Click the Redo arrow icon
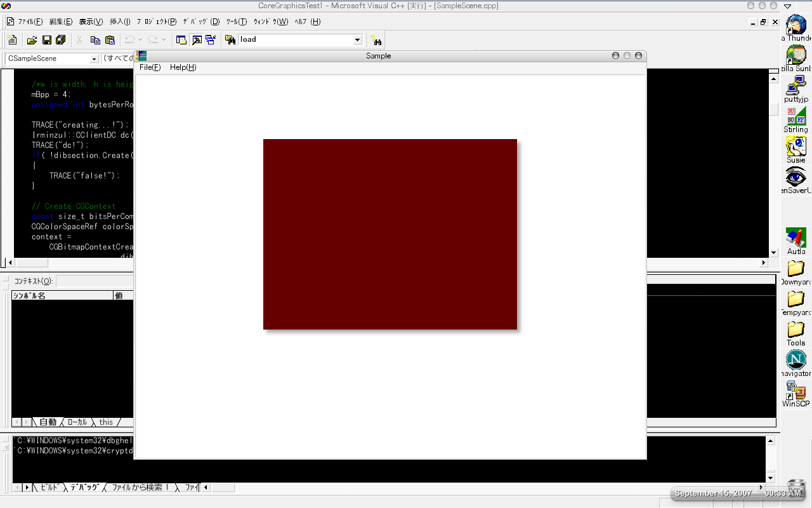 tap(153, 40)
